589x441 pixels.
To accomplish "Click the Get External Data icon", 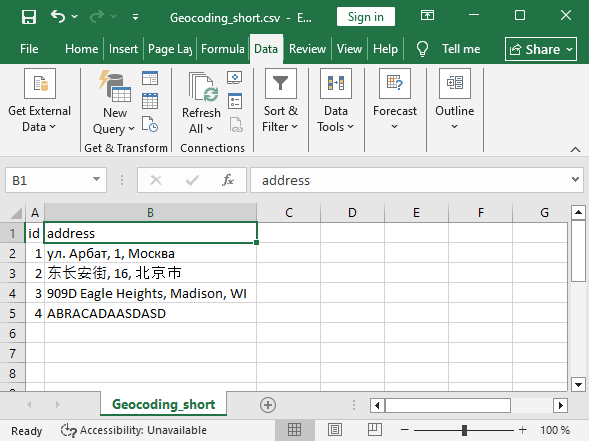I will [x=40, y=83].
